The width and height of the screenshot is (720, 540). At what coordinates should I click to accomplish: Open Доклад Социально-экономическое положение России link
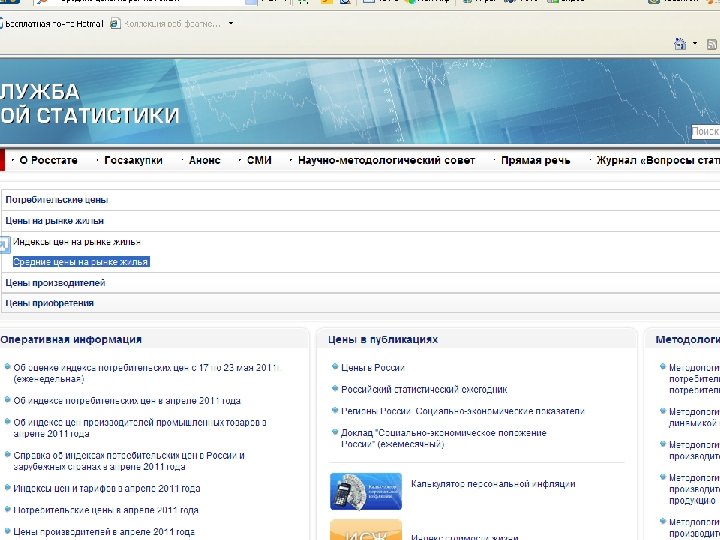click(x=444, y=439)
